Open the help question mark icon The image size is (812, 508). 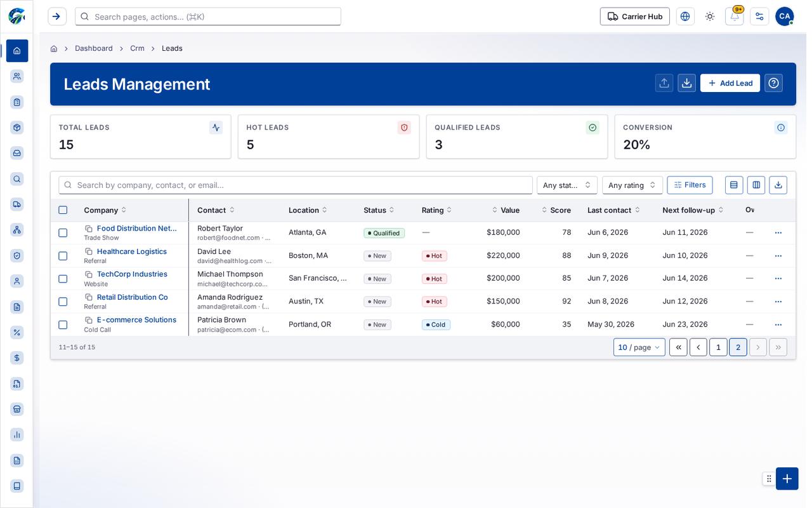pyautogui.click(x=773, y=83)
